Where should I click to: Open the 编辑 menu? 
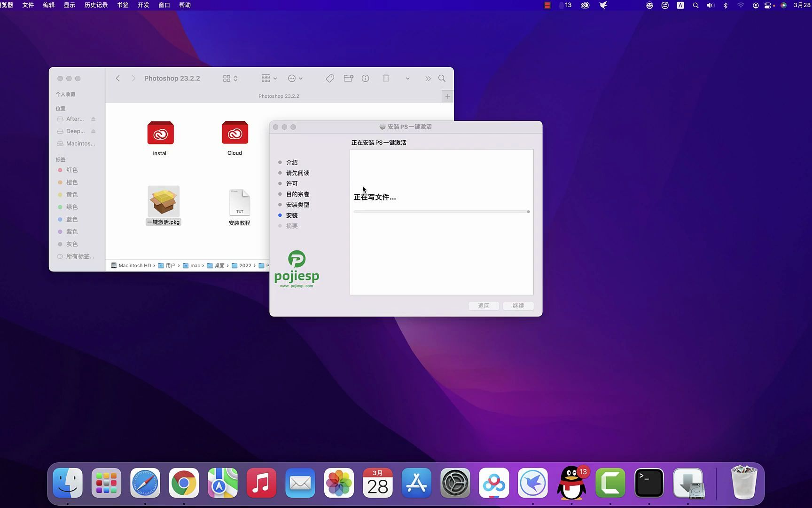49,5
